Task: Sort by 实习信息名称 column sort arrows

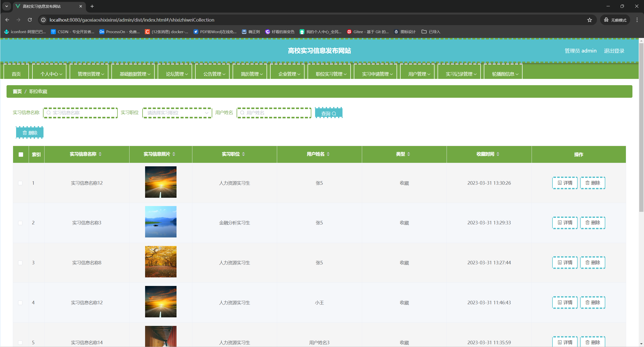Action: point(100,154)
